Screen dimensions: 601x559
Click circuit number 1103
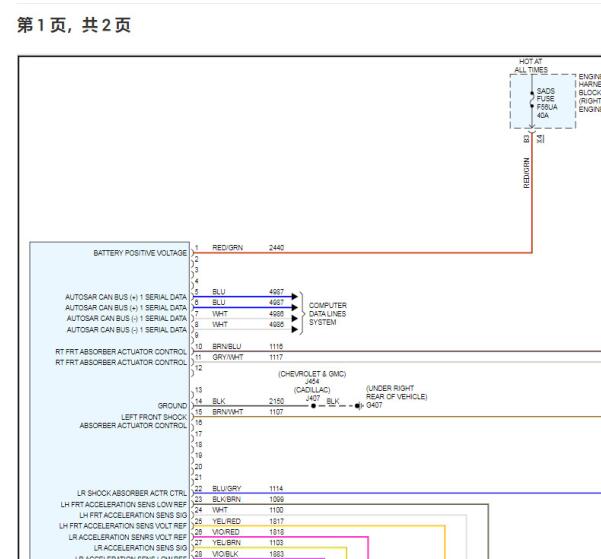point(276,543)
